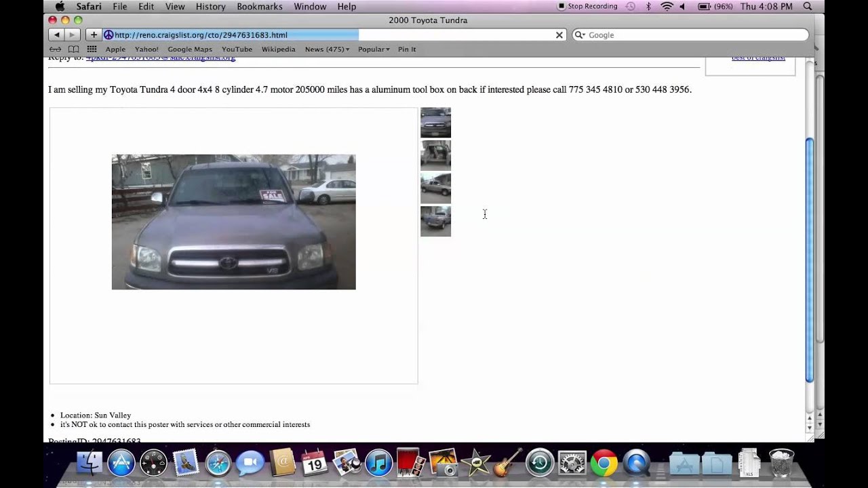This screenshot has height=488, width=868.
Task: Select the third truck thumbnail (side view)
Action: [435, 188]
